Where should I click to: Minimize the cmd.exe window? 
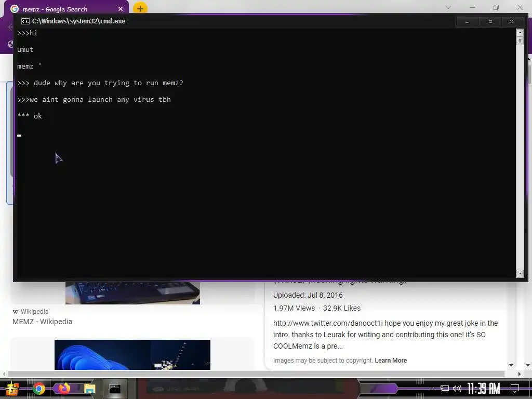467,22
